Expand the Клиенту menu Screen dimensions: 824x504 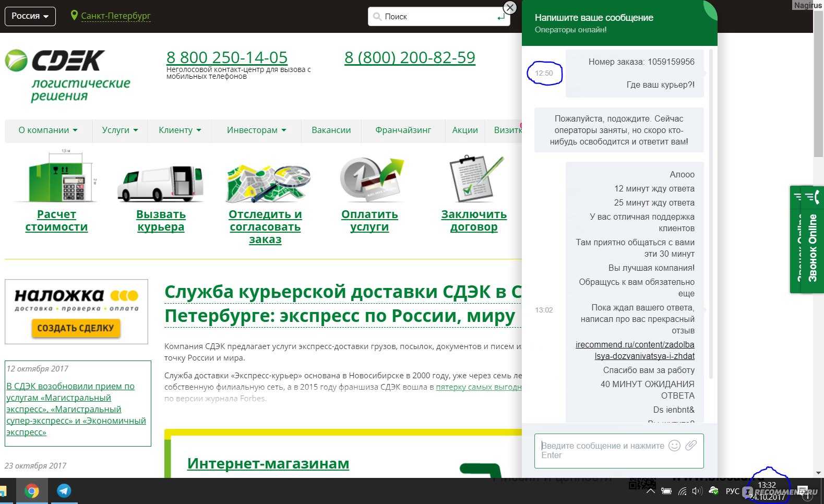(180, 130)
